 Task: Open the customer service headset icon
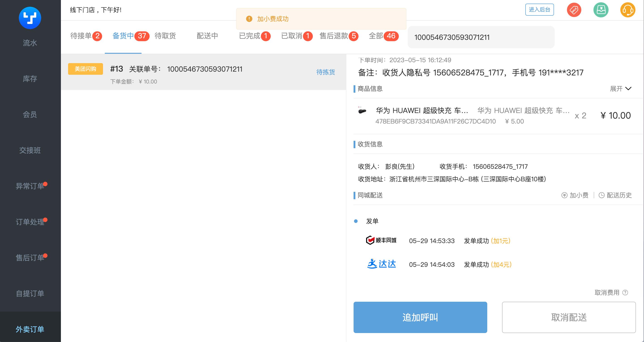pos(629,10)
